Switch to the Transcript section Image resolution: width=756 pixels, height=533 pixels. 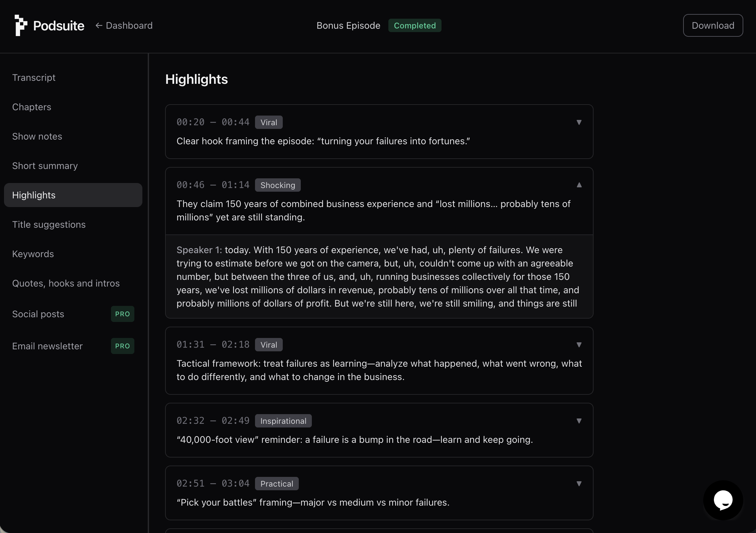(34, 77)
